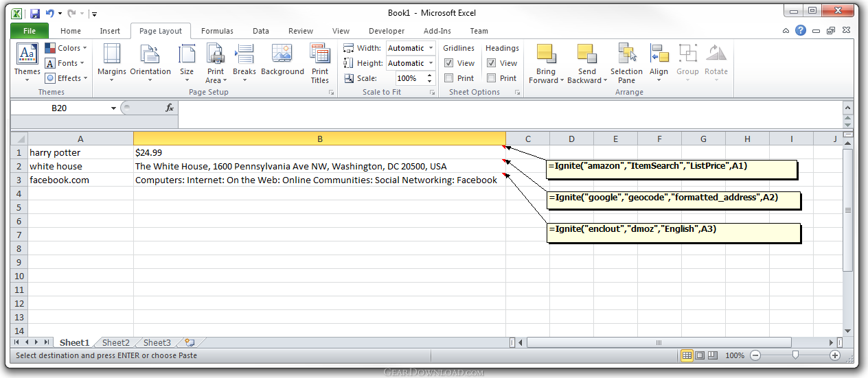Click the zoom out minus button
This screenshot has height=378, width=868.
point(755,355)
